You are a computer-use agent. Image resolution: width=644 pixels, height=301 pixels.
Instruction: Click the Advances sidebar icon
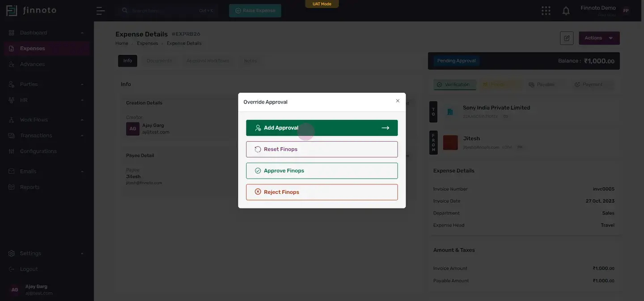click(x=12, y=64)
